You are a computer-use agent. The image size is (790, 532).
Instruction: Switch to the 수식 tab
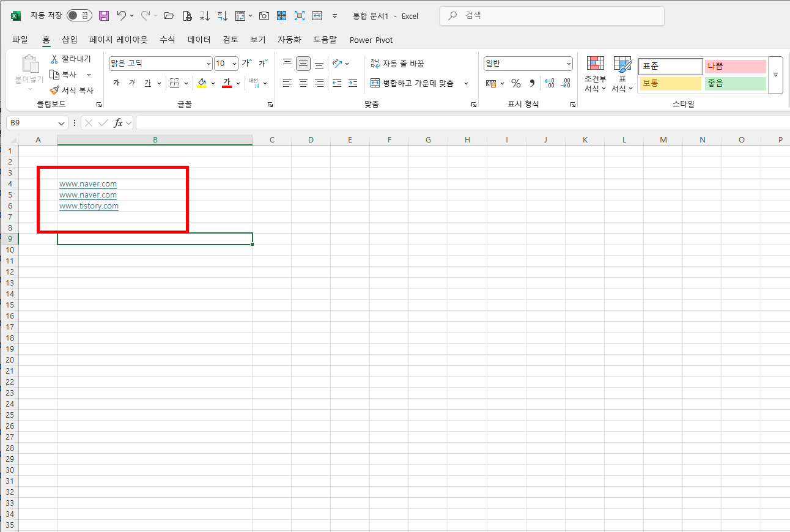[168, 40]
